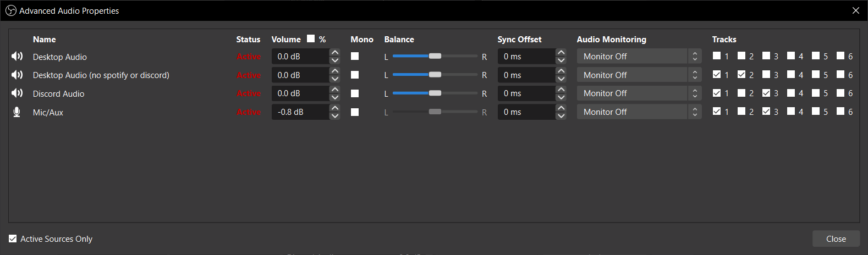
Task: Disable track 2 for Desktop Audio (no spotify or discord)
Action: coord(741,74)
